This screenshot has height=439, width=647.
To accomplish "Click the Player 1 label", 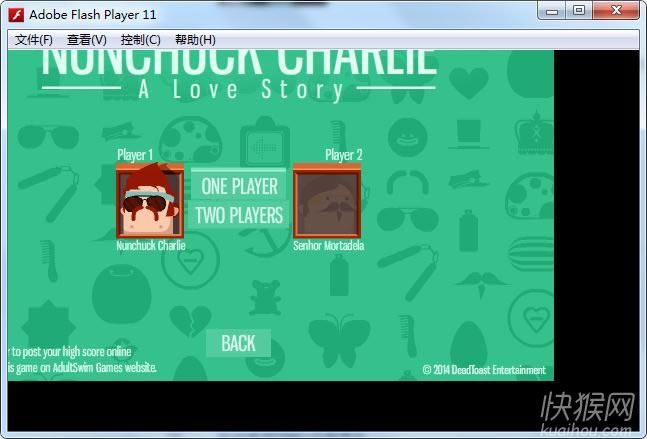I will [x=135, y=155].
